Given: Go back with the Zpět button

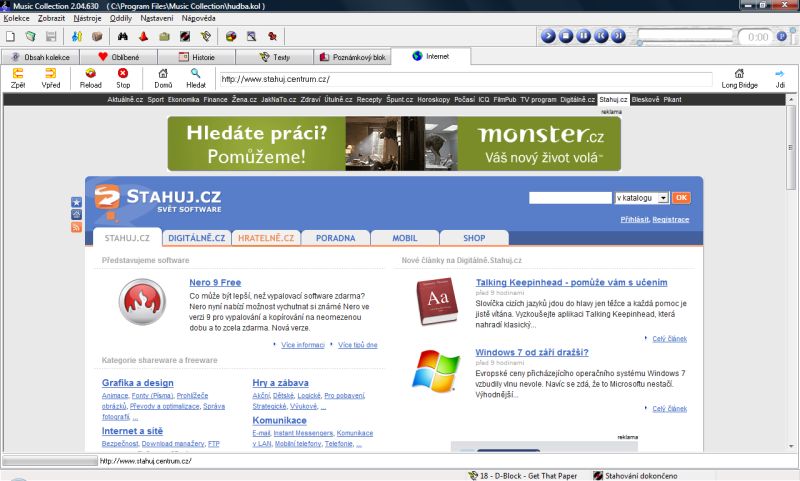Looking at the screenshot, I should click(x=18, y=79).
